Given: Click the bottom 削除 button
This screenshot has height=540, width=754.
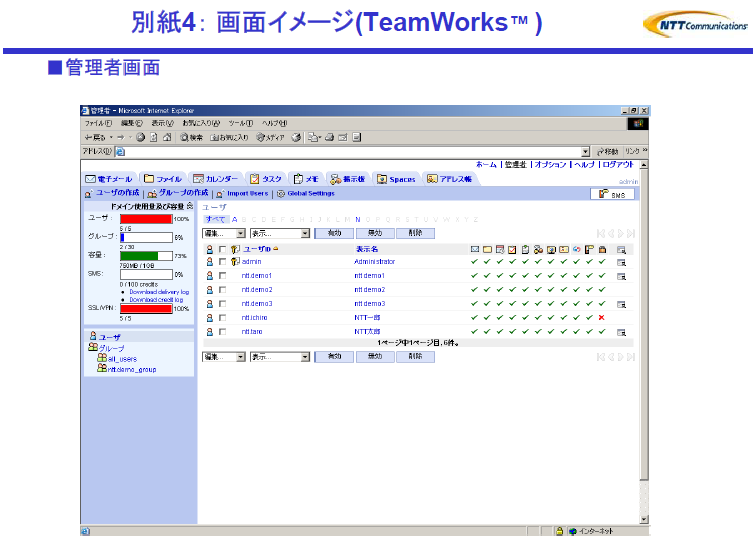Looking at the screenshot, I should [x=415, y=357].
